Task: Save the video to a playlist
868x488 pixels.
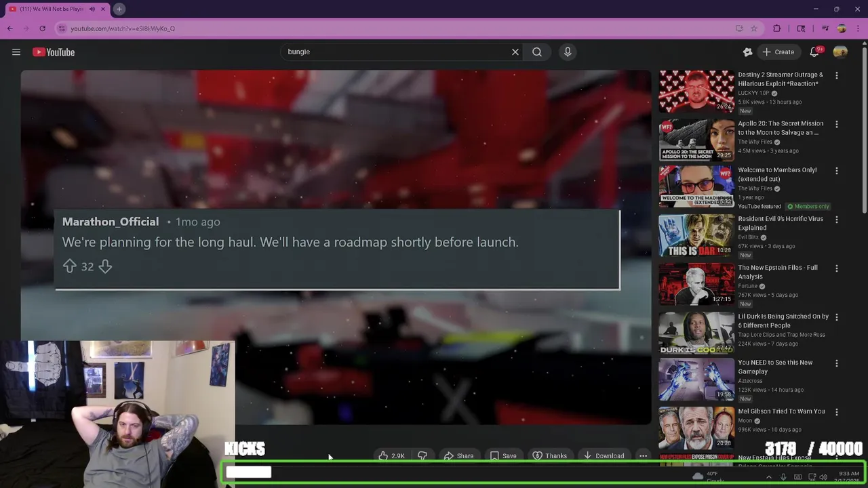Action: coord(503,456)
